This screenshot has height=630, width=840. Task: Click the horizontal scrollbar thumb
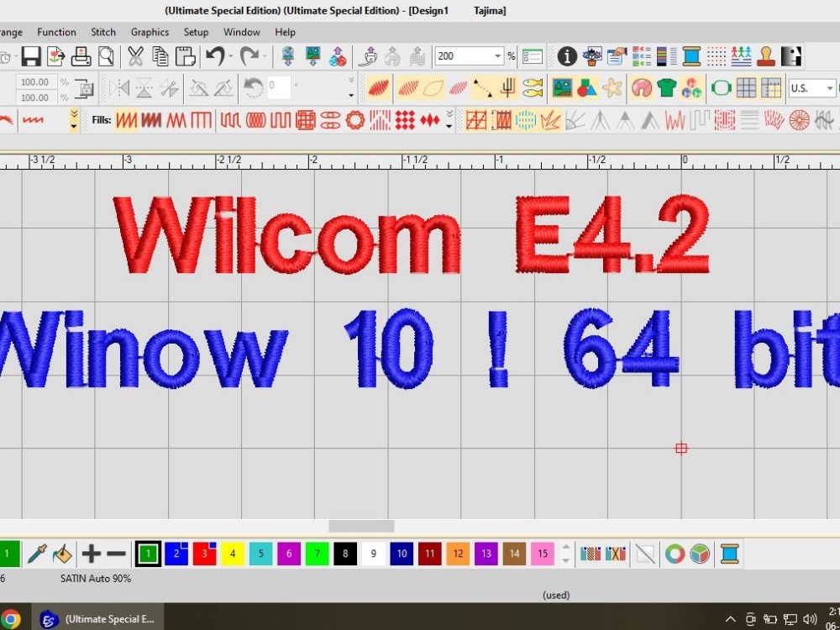coord(361,527)
